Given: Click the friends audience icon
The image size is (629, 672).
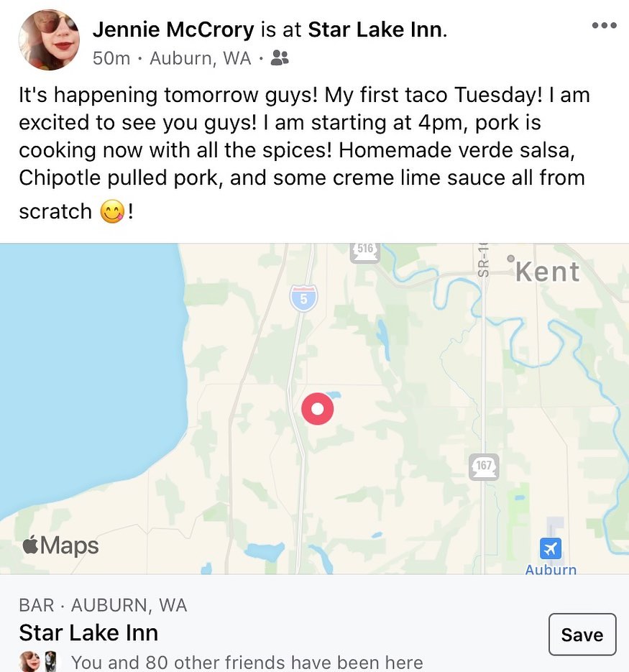Looking at the screenshot, I should click(280, 59).
